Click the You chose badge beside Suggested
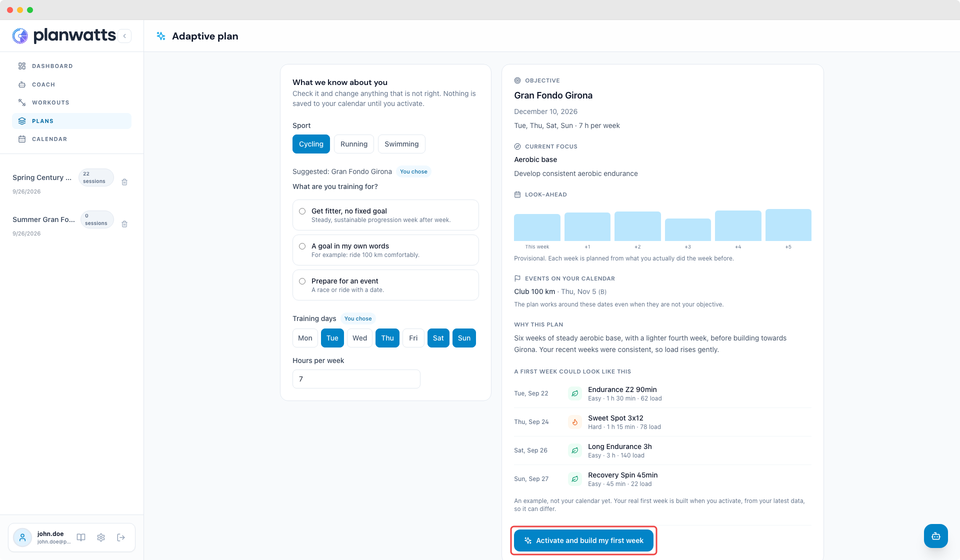 (413, 171)
